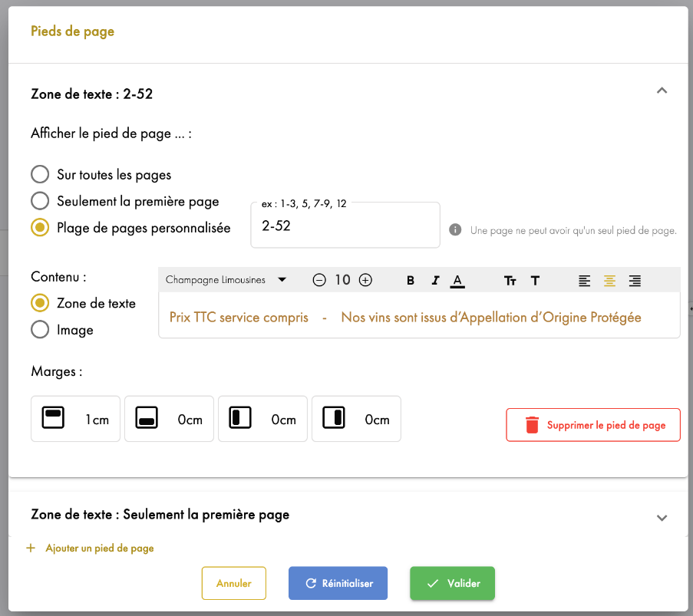
Task: Select 'Seulement la première page' radio
Action: pos(40,201)
